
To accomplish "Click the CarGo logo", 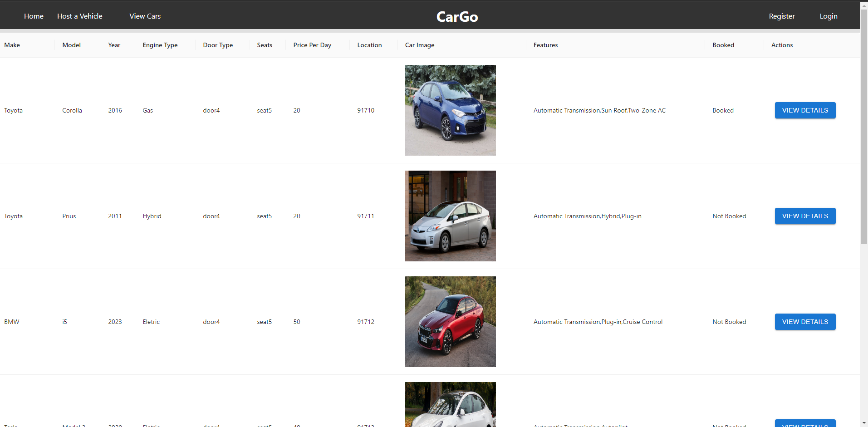I will coord(456,16).
